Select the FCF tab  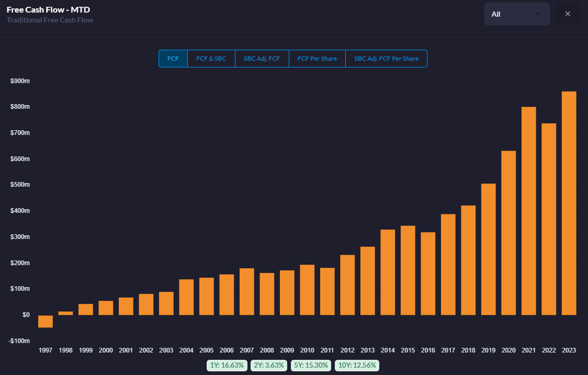click(x=173, y=59)
